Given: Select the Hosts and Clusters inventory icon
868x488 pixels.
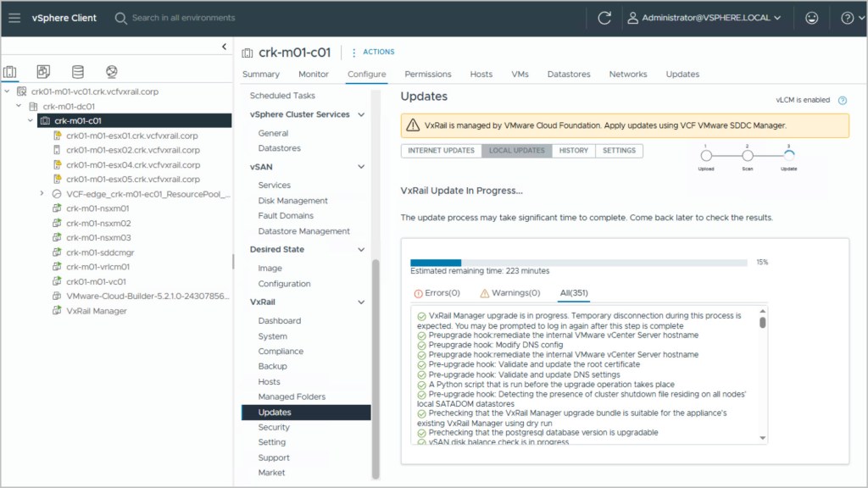Looking at the screenshot, I should pos(11,72).
